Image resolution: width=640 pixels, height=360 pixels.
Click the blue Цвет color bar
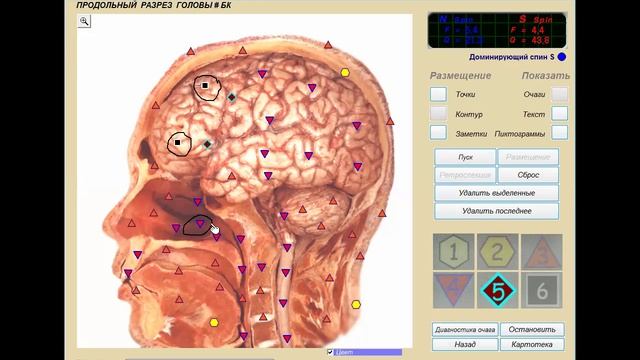coord(368,352)
